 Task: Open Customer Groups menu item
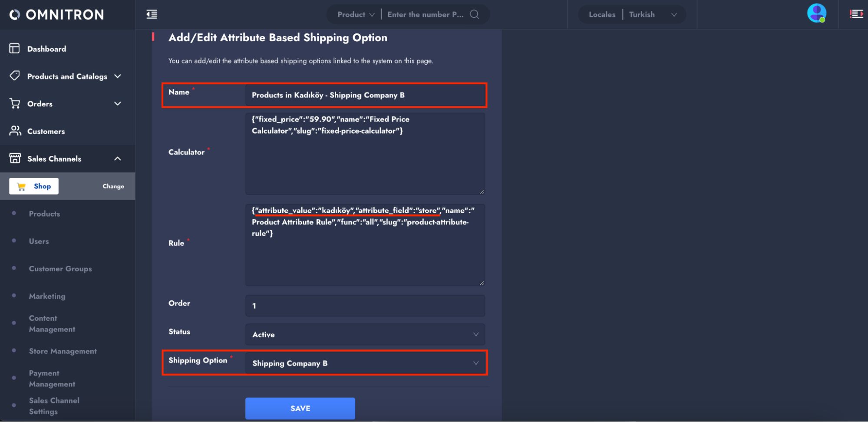pyautogui.click(x=60, y=269)
